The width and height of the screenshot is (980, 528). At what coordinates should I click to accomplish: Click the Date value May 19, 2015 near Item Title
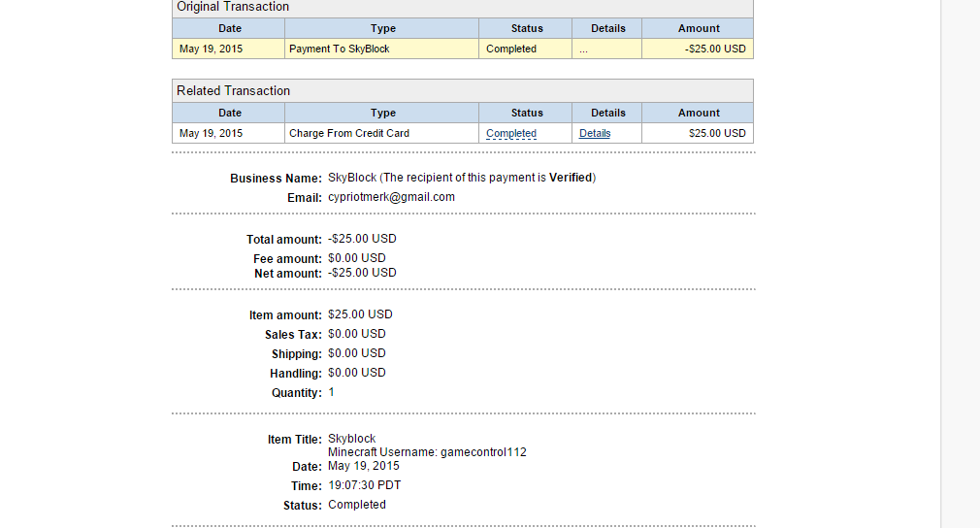tap(363, 466)
